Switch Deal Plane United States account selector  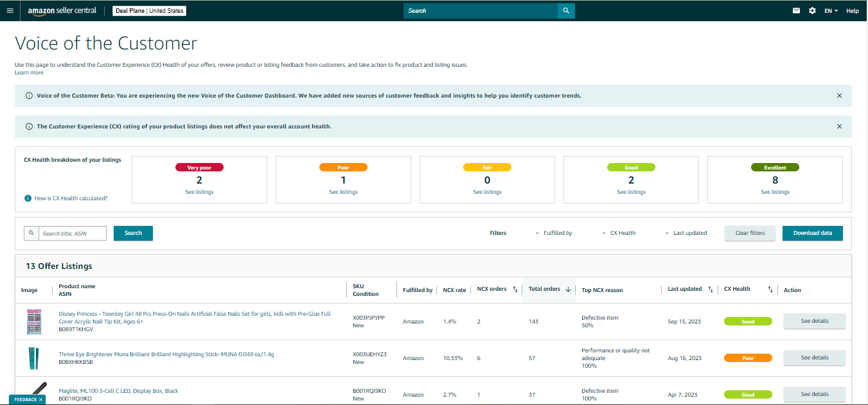(149, 11)
